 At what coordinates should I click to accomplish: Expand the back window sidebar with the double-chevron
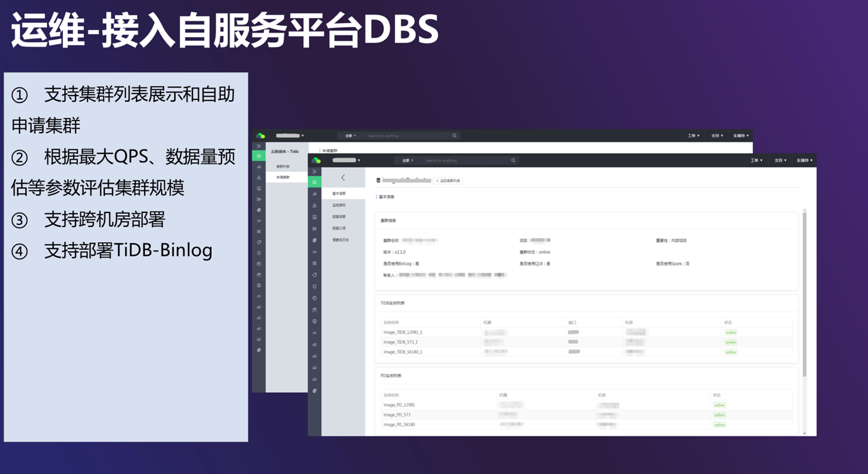pos(259,146)
